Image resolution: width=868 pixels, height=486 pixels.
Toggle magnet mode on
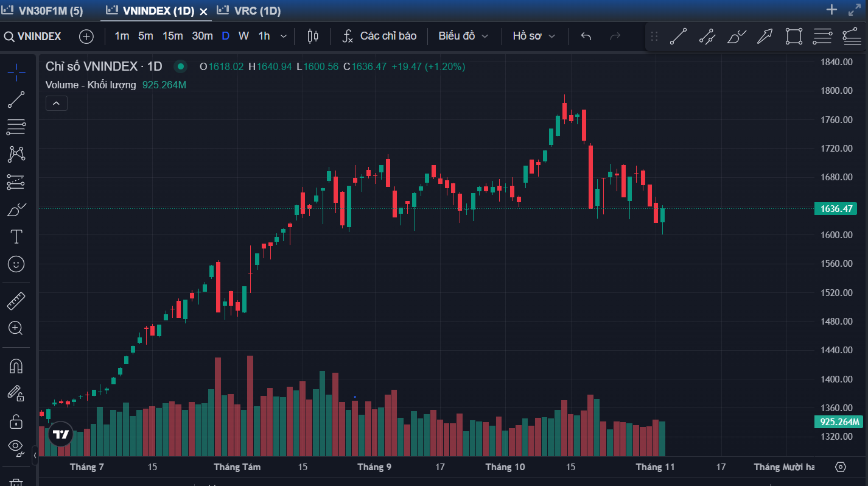coord(16,366)
